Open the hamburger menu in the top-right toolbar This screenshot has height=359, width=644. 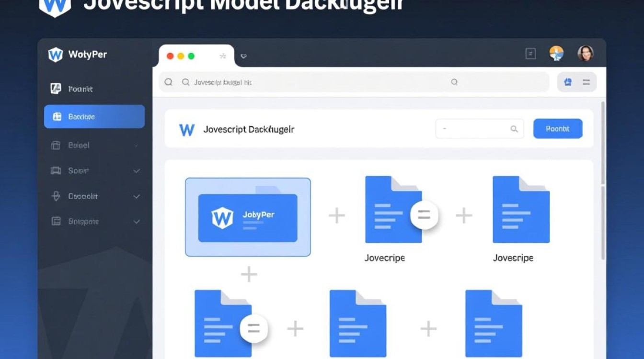coord(586,82)
